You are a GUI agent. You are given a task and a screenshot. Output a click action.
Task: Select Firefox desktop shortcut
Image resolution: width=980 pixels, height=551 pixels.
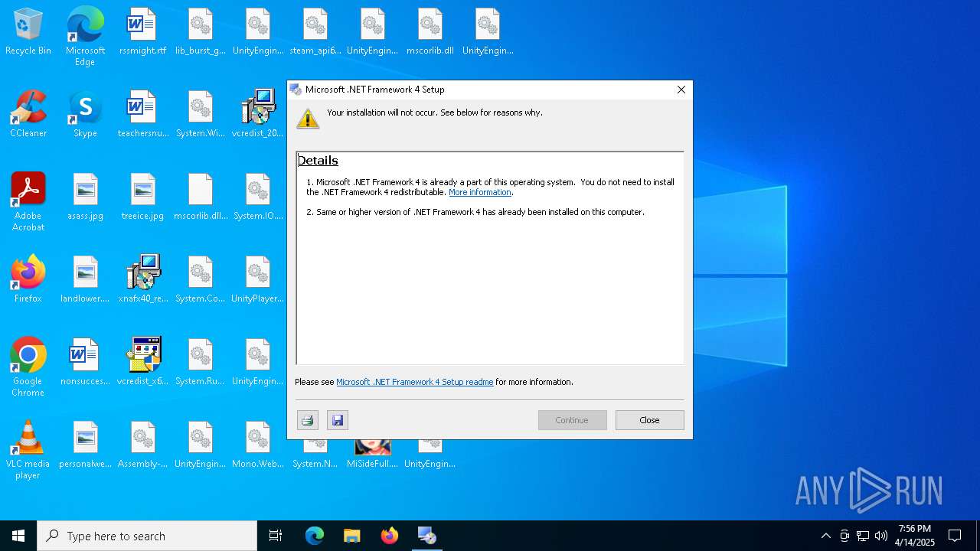tap(28, 279)
